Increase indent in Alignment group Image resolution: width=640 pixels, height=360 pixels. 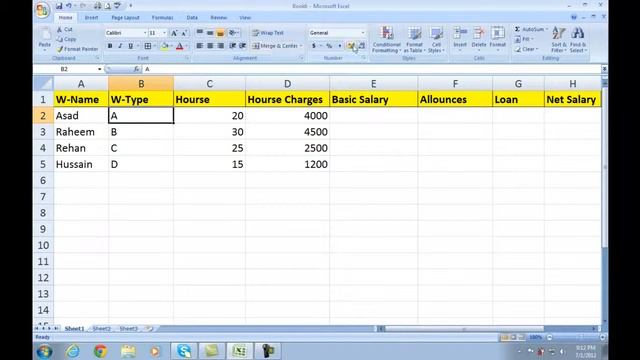[242, 46]
